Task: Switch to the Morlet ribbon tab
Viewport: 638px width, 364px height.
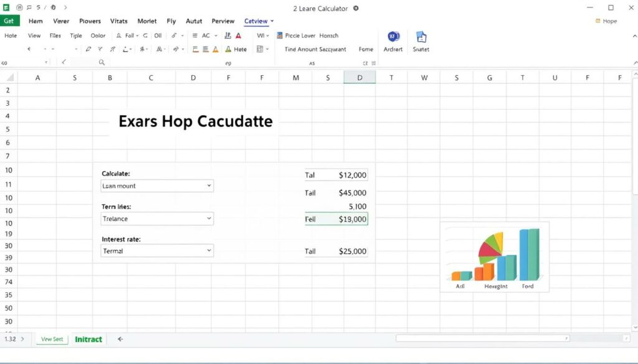Action: click(x=147, y=21)
